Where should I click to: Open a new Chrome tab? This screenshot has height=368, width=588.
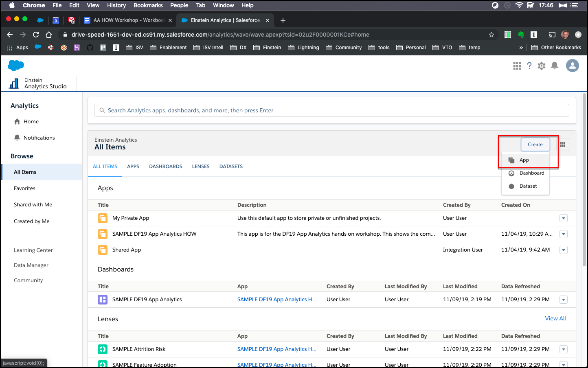[x=283, y=20]
